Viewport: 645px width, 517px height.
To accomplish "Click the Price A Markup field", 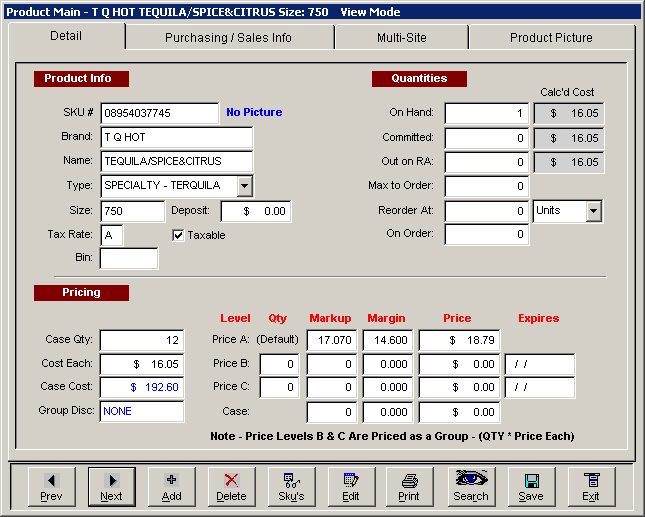I will tap(332, 340).
